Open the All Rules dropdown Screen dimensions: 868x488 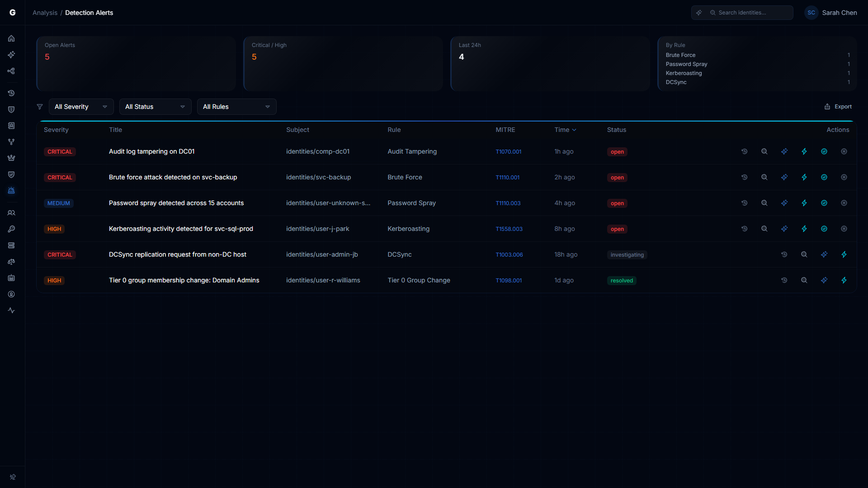[236, 107]
